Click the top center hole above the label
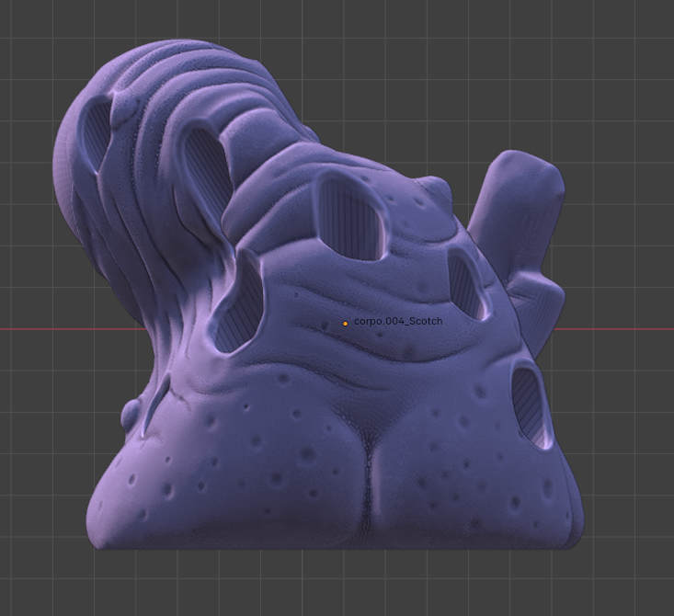The width and height of the screenshot is (674, 616). tap(349, 218)
